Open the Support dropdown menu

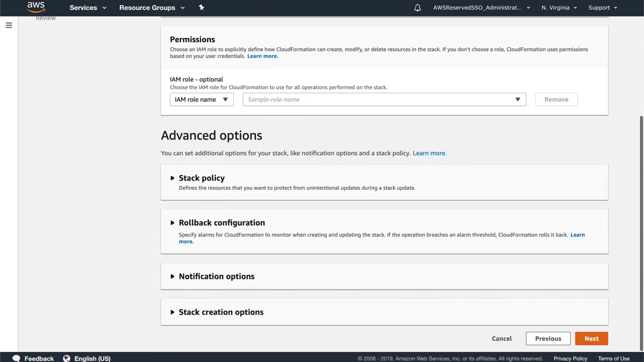tap(602, 8)
